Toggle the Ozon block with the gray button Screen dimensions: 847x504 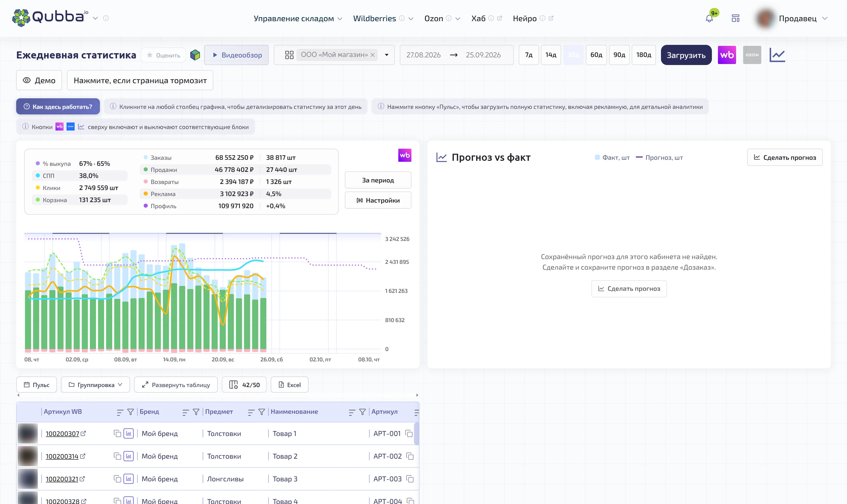point(752,55)
